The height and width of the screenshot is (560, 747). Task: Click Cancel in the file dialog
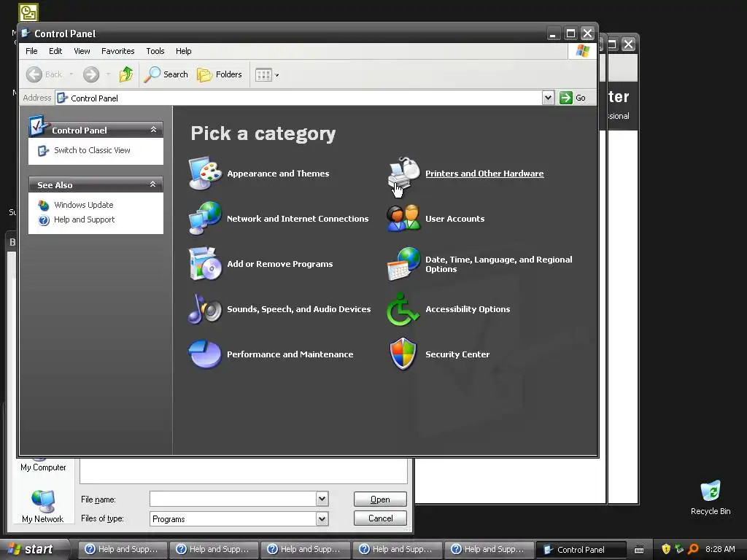(x=380, y=518)
